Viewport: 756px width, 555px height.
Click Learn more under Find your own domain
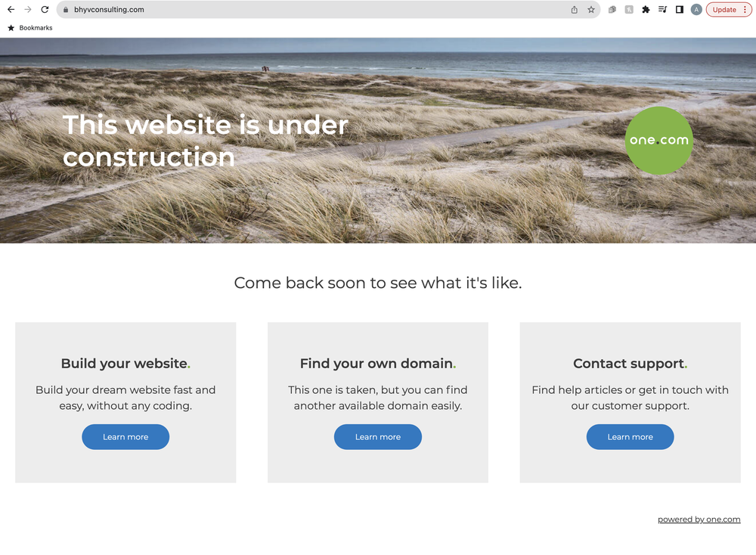pyautogui.click(x=378, y=437)
